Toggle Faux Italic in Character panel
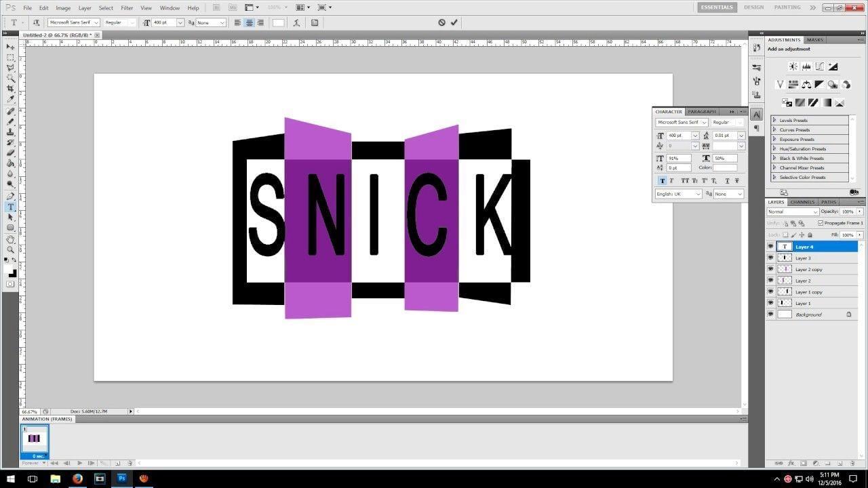The image size is (868, 488). [671, 180]
